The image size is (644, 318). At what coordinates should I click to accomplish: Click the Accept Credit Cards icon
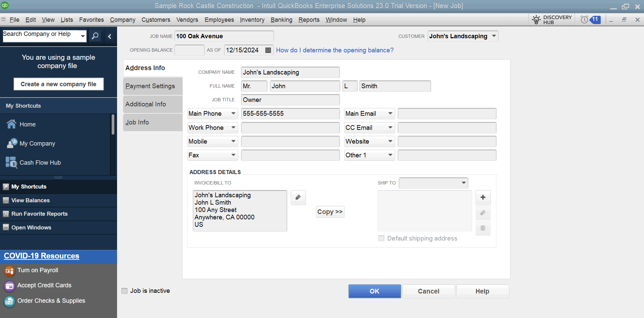coord(9,286)
